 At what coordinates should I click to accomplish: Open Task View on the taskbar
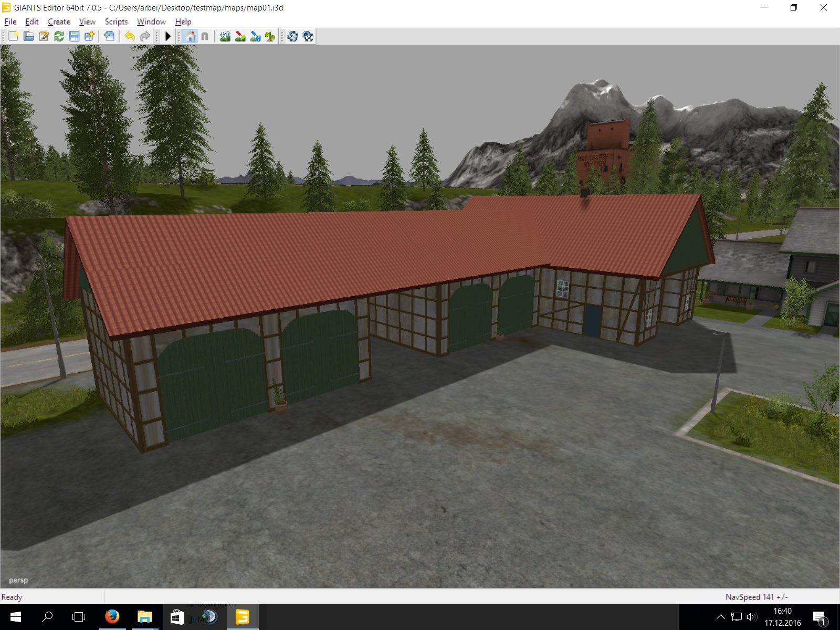[79, 617]
